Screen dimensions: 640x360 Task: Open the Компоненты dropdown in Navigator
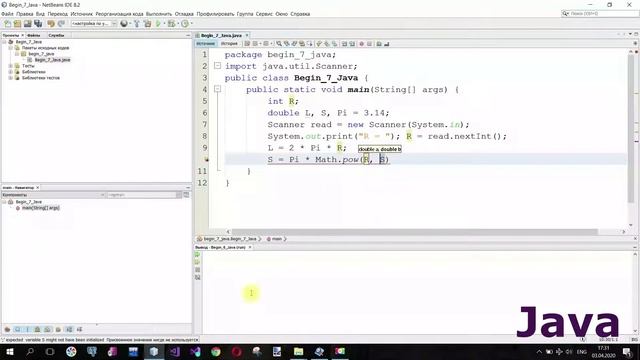53,195
